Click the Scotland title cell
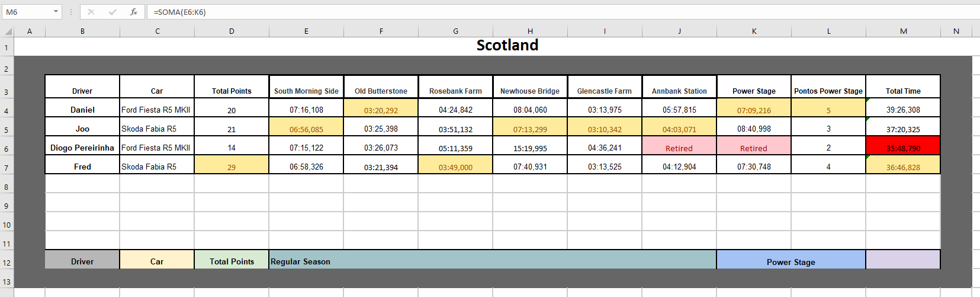The width and height of the screenshot is (980, 297). 507,46
